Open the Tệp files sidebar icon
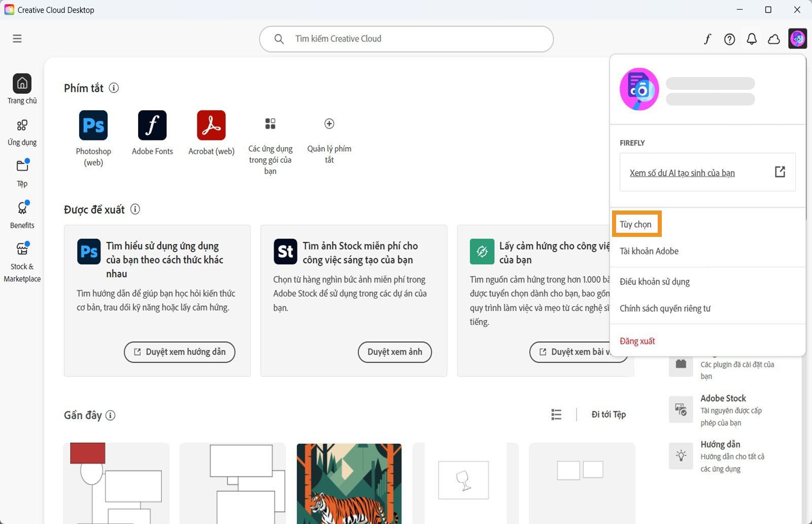Viewport: 812px width, 524px height. coord(22,166)
